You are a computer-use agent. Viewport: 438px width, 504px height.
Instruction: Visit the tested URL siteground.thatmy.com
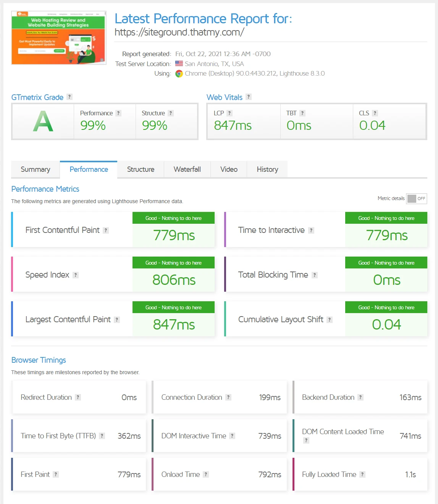point(179,32)
